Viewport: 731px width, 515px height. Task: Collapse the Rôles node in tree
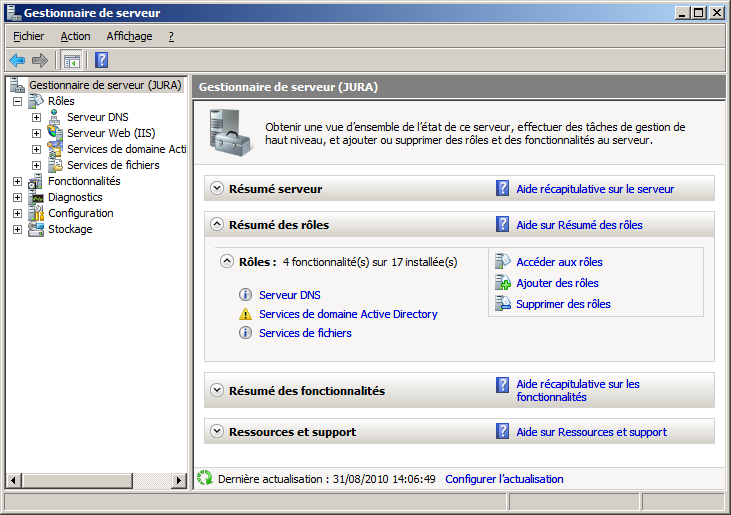click(17, 101)
